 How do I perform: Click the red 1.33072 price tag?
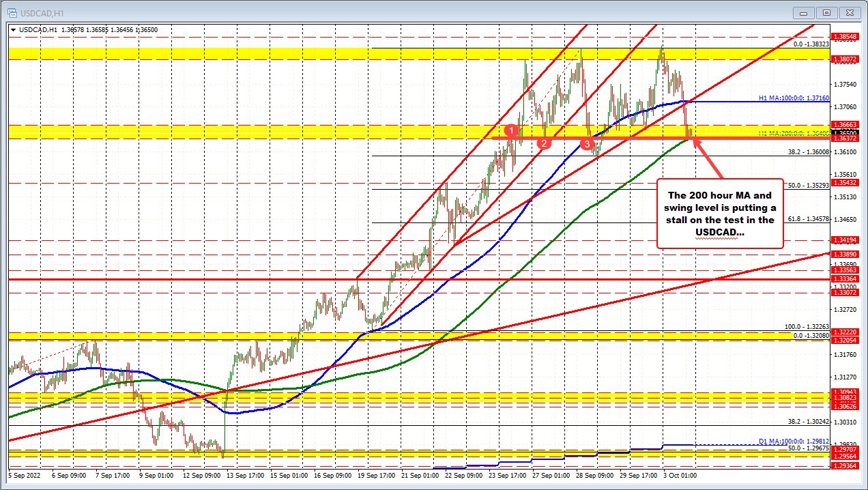click(845, 293)
